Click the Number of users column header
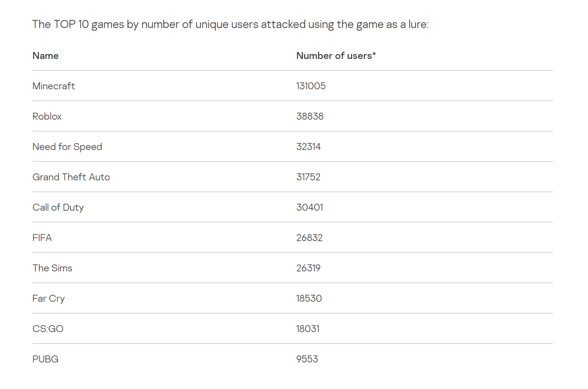 (336, 55)
